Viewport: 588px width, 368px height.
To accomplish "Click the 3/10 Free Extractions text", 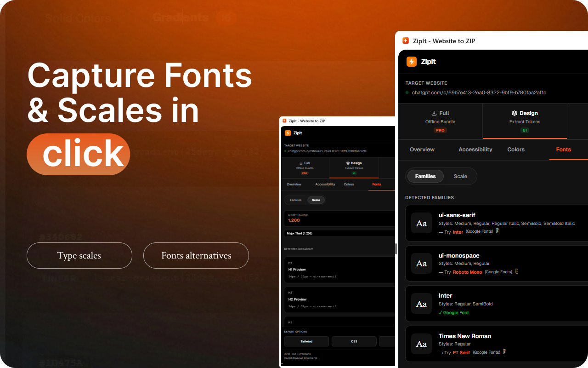I will click(297, 354).
